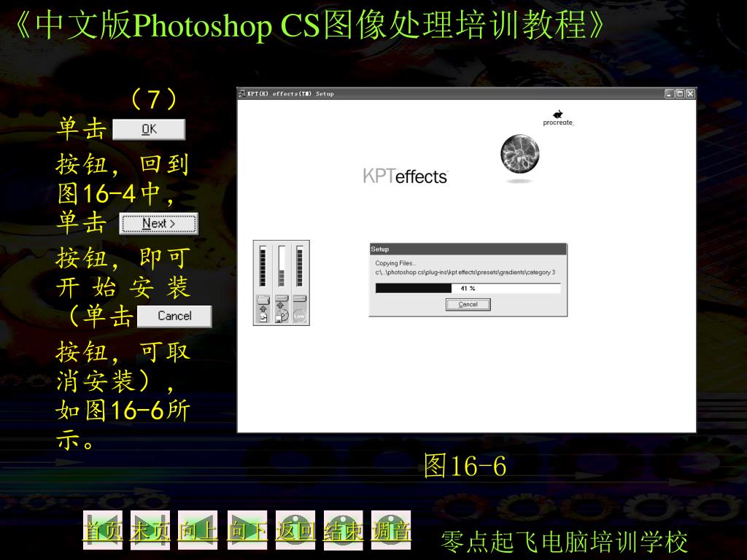Click the Next > button image

pos(158,223)
